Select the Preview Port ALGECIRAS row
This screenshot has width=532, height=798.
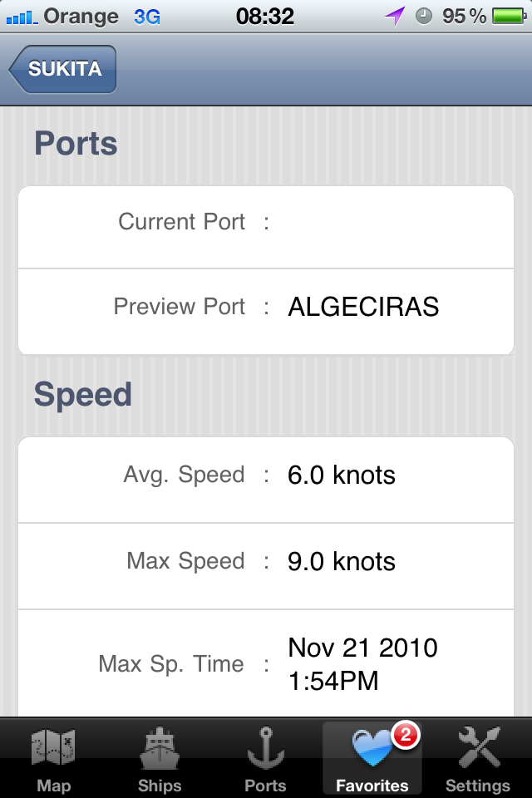[x=266, y=308]
